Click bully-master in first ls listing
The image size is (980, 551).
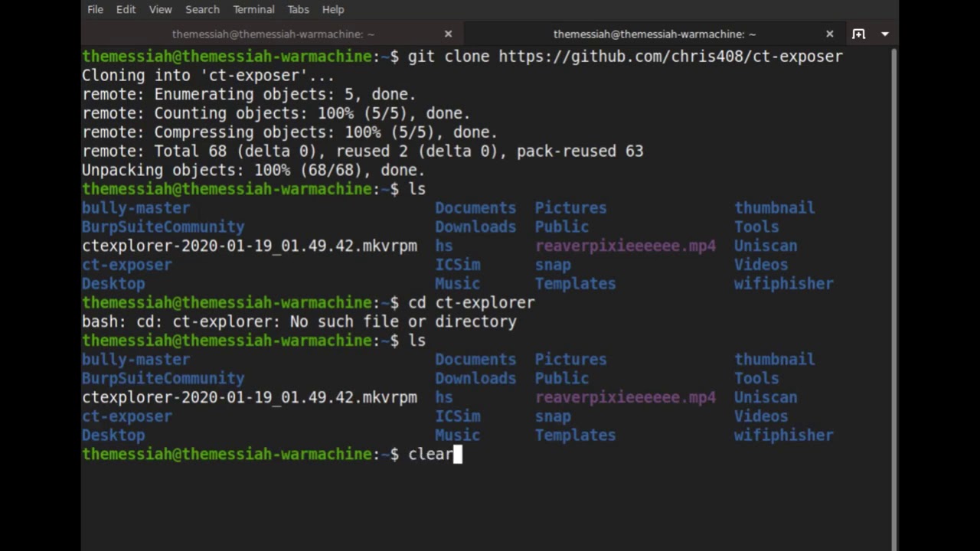(136, 208)
